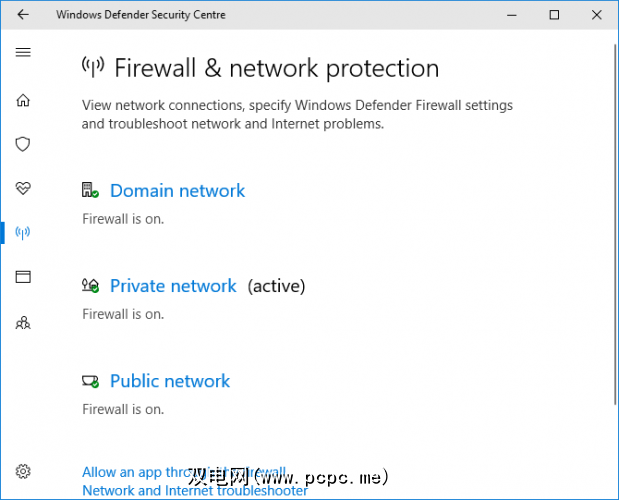
Task: Open the Domain network link
Action: coord(177,190)
